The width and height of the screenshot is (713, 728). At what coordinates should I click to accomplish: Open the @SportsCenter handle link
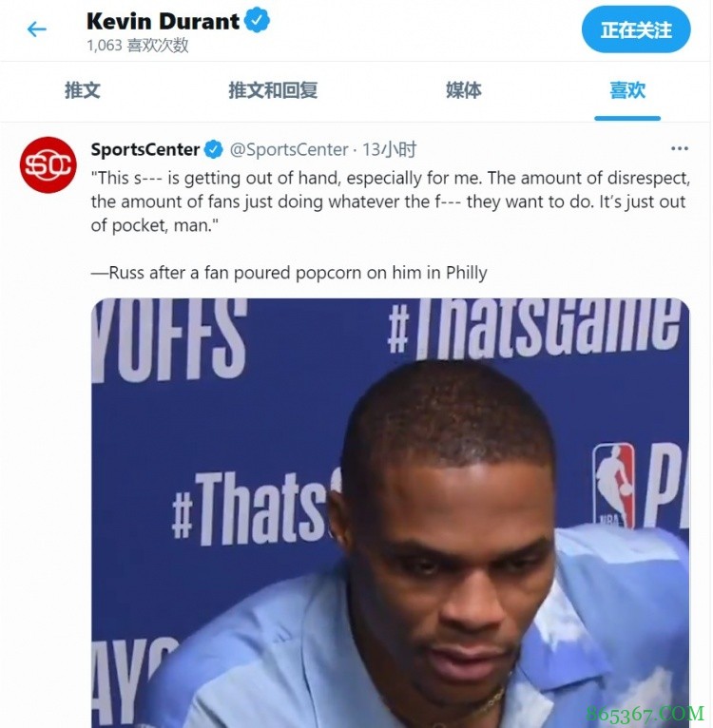[x=289, y=149]
